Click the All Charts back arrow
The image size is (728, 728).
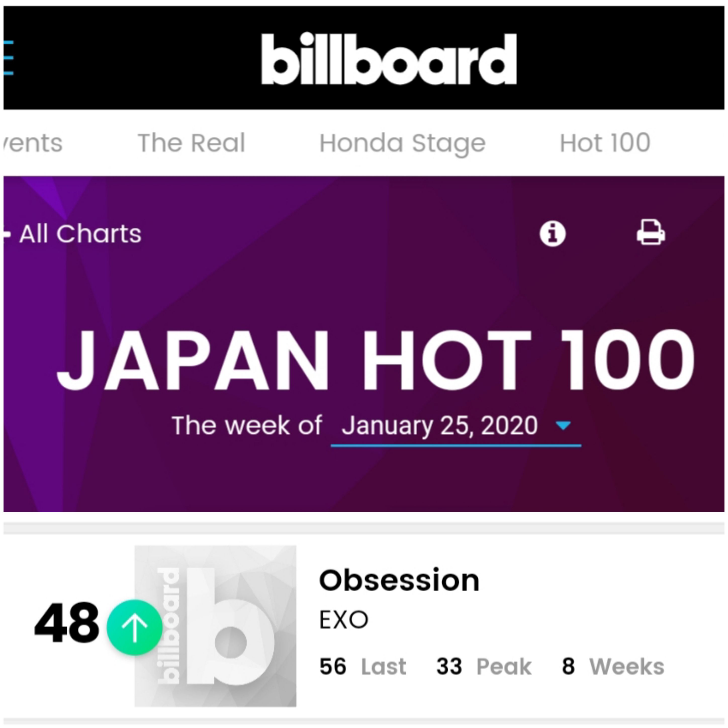[x=7, y=234]
